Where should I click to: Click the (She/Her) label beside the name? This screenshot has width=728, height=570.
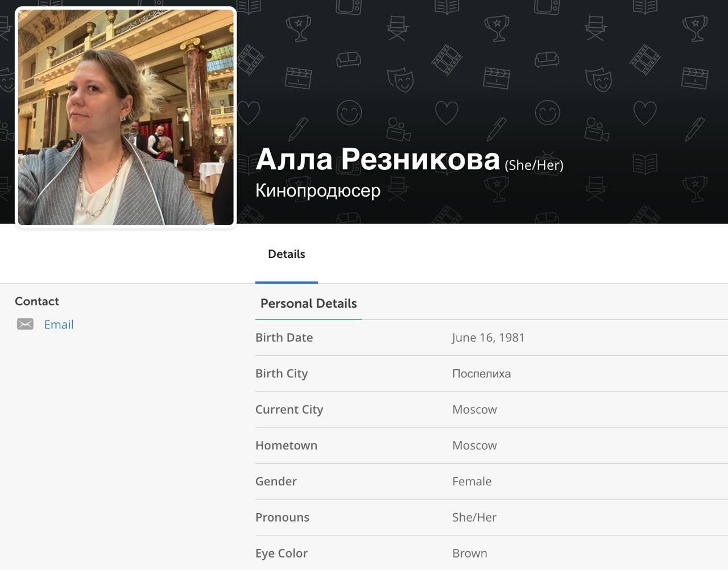coord(534,165)
